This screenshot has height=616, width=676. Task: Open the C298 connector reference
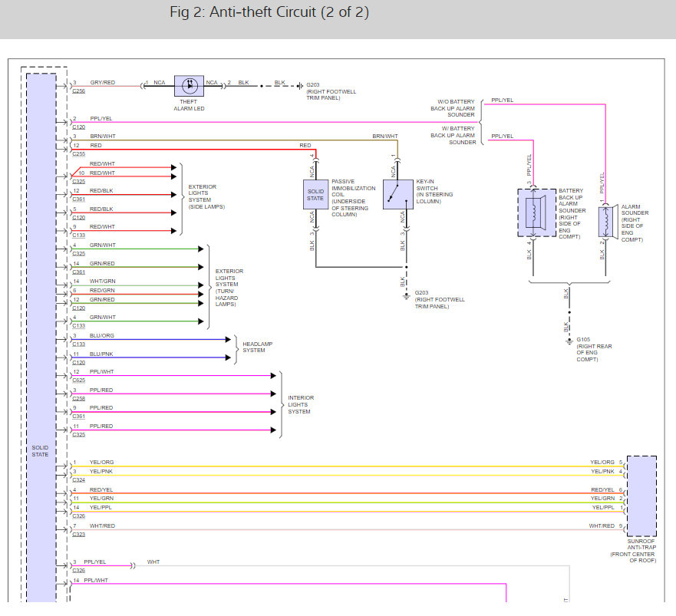coord(79,399)
